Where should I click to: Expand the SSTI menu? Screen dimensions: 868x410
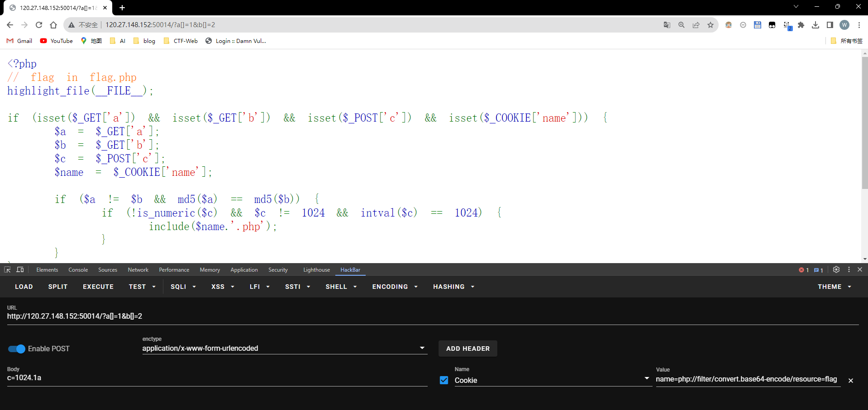[x=297, y=287]
